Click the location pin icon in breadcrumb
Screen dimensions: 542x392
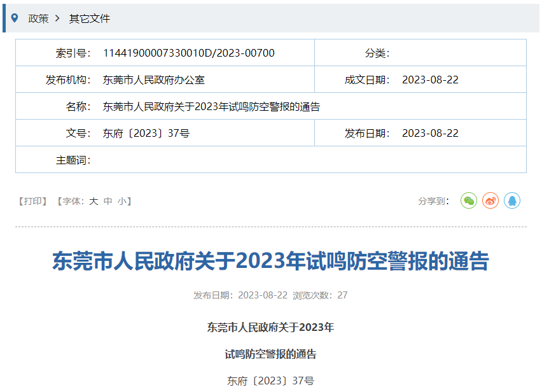point(15,18)
